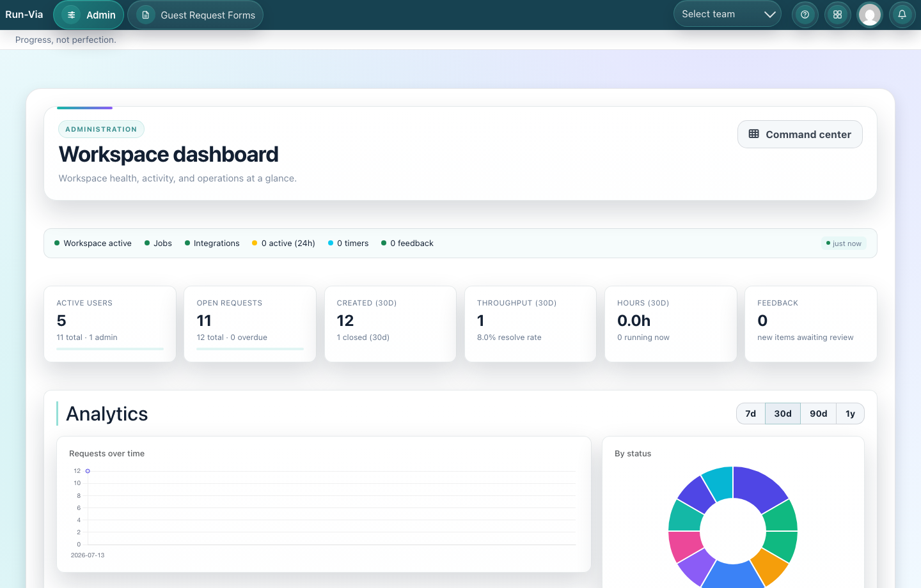Click the 0 active (24h) indicator
The width and height of the screenshot is (921, 588).
283,244
